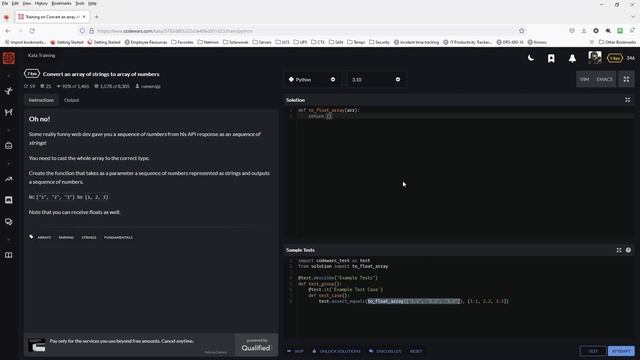Click the SKIP button

click(x=296, y=351)
